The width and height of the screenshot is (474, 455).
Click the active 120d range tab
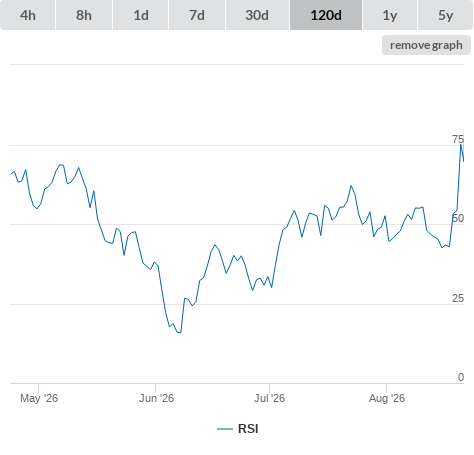pyautogui.click(x=326, y=15)
